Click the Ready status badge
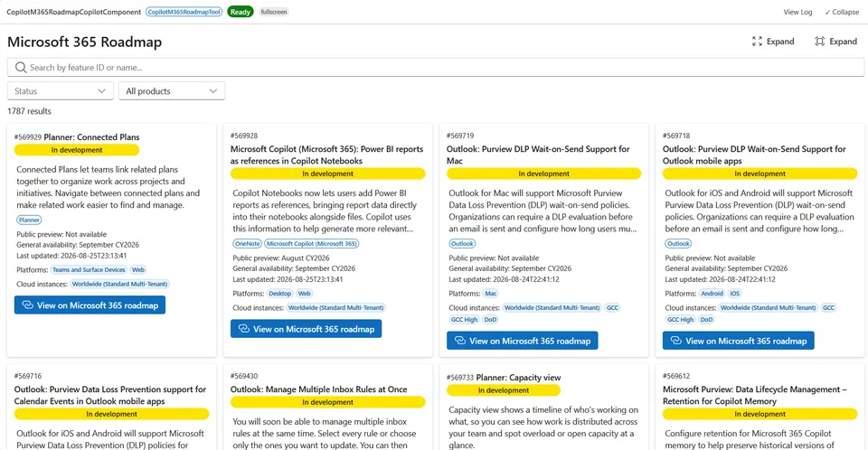Image resolution: width=868 pixels, height=450 pixels. click(x=241, y=12)
